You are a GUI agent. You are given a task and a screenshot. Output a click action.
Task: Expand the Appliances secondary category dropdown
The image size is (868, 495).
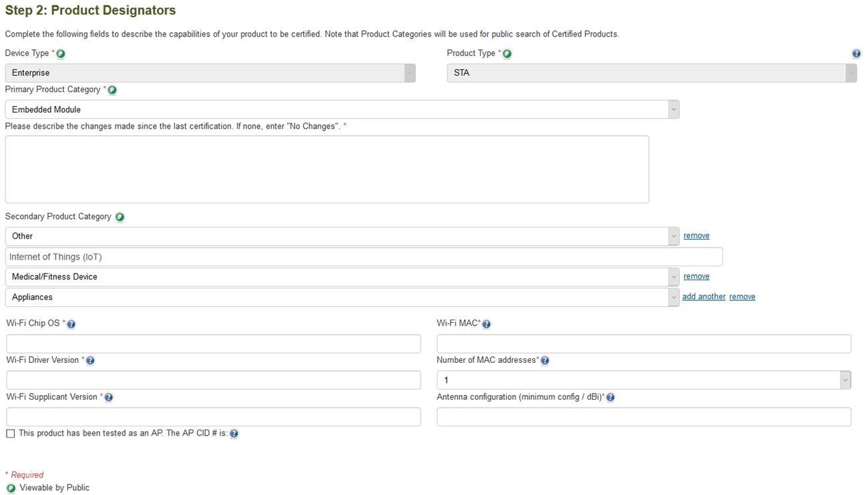tap(342, 298)
